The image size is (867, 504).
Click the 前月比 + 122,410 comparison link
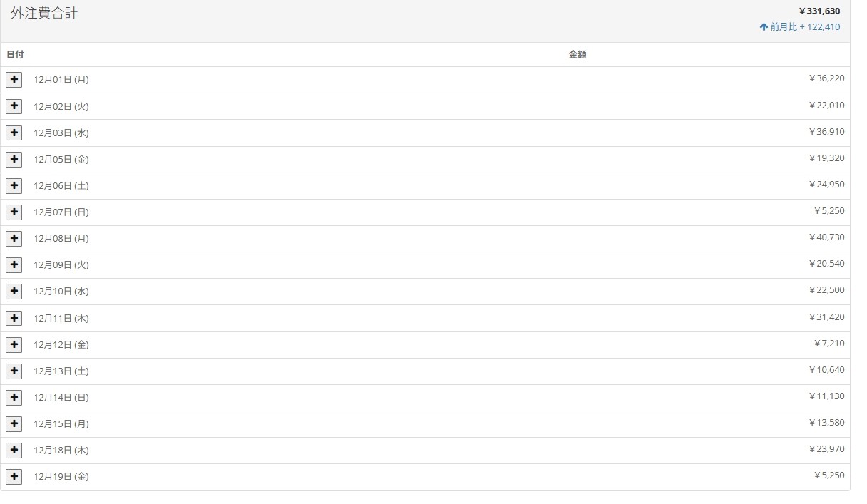click(800, 27)
